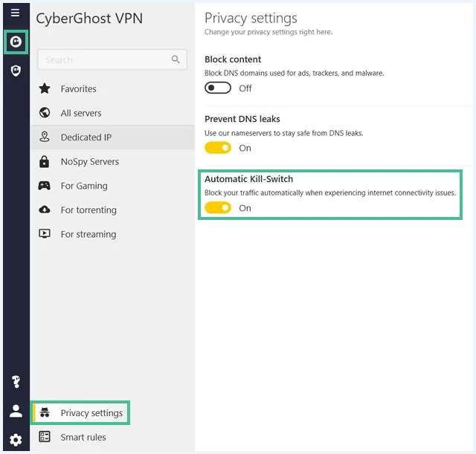Click the 'Off' label beside Block content
This screenshot has width=476, height=454.
tap(245, 88)
